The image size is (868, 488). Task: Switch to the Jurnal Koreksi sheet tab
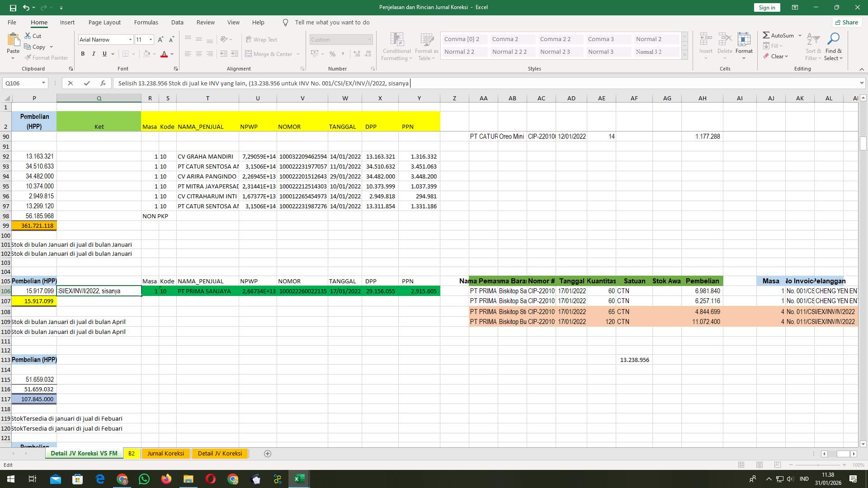(165, 453)
